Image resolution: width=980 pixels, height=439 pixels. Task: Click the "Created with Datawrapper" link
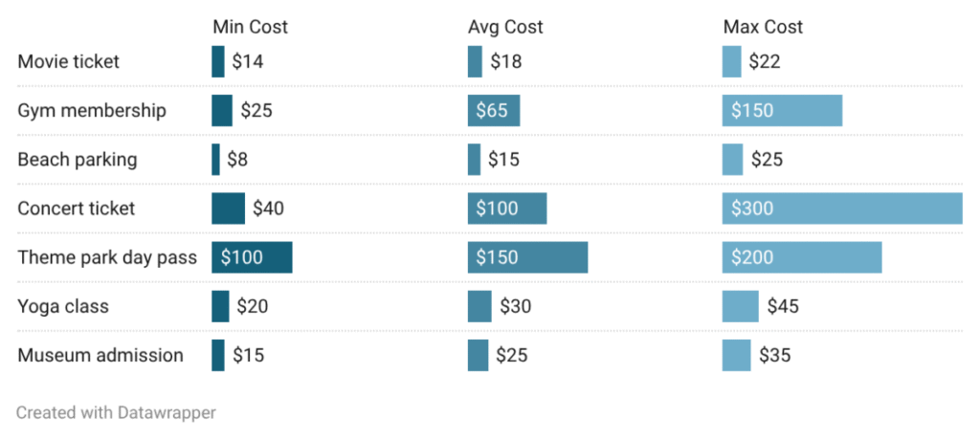[x=116, y=413]
